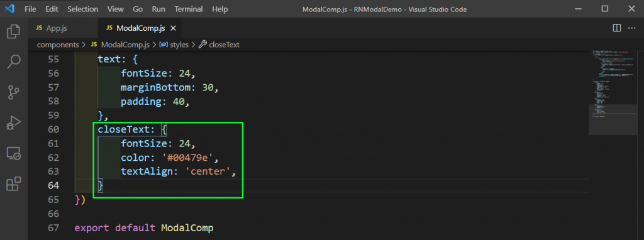Split the editor to the right
Image resolution: width=644 pixels, height=240 pixels.
pyautogui.click(x=616, y=28)
